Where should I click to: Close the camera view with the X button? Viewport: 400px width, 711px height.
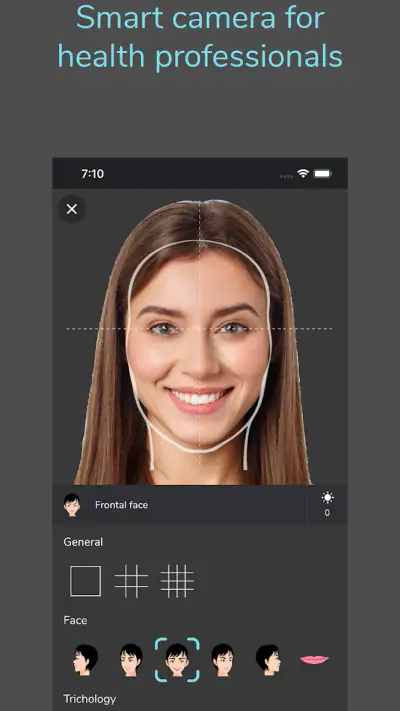72,209
